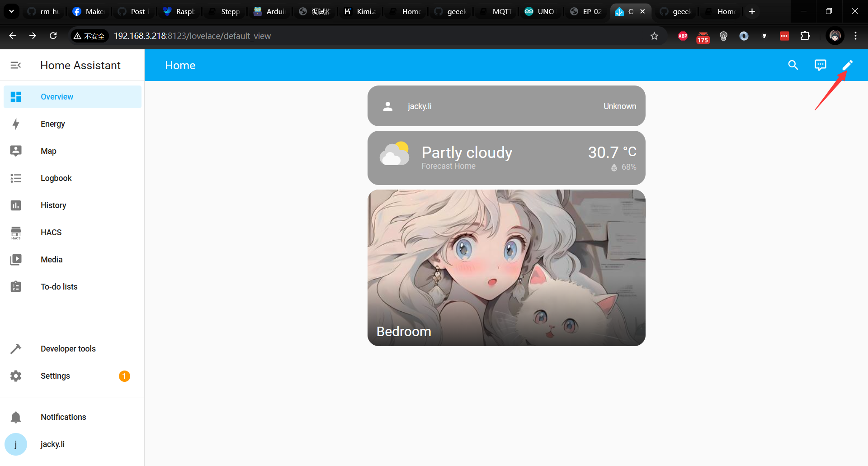Switch to the 调试 browser tab
The image size is (868, 466).
(315, 11)
